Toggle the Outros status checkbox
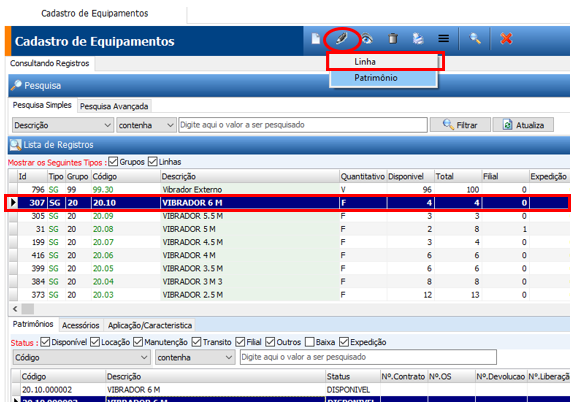577x402 pixels. pos(270,342)
